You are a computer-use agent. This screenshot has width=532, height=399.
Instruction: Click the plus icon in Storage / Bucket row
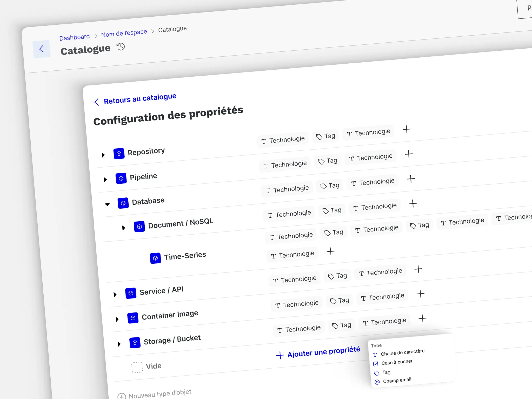click(x=422, y=318)
